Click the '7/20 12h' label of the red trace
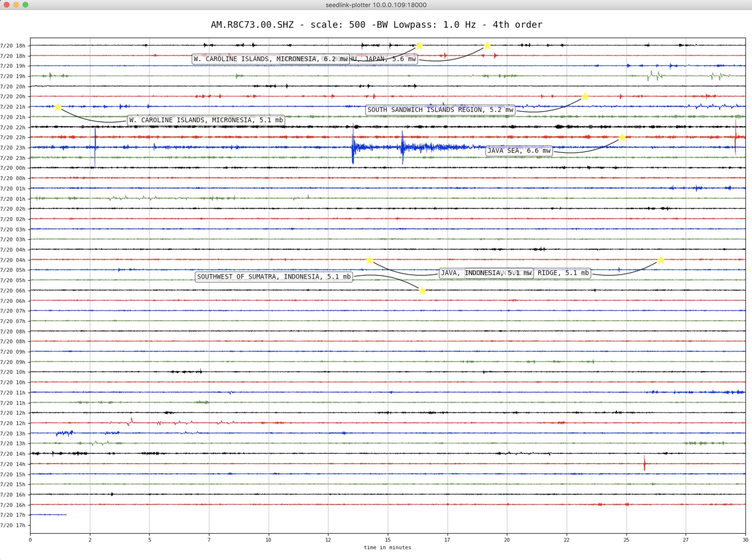Screen dimensions: 752x560 click(13, 423)
